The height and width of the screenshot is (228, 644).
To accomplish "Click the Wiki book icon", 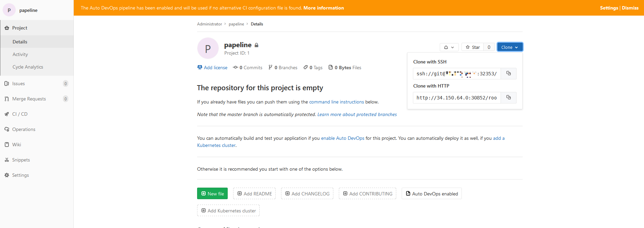I will pos(6,145).
